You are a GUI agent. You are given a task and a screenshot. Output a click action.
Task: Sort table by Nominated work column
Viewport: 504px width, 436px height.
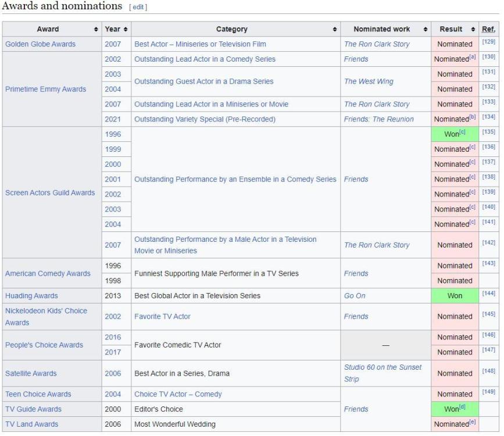(x=426, y=30)
